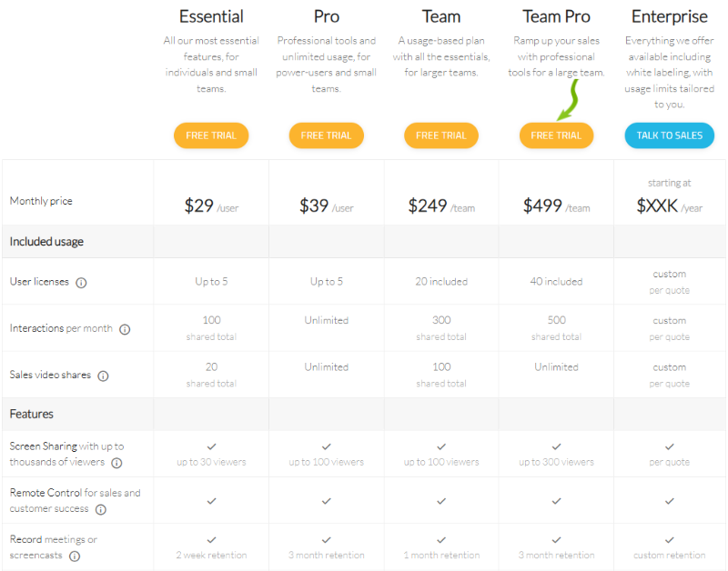Click the Essential plan description text
Viewport: 728px width, 571px height.
click(x=211, y=65)
